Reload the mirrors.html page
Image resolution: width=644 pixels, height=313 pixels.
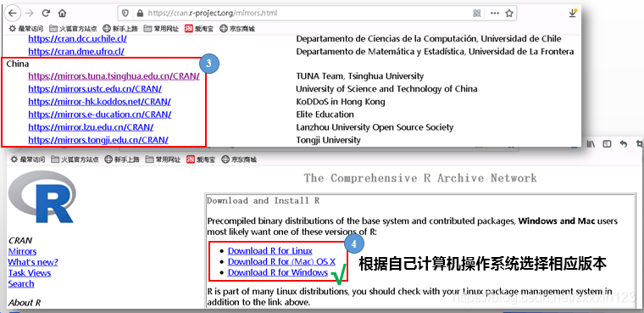(46, 14)
